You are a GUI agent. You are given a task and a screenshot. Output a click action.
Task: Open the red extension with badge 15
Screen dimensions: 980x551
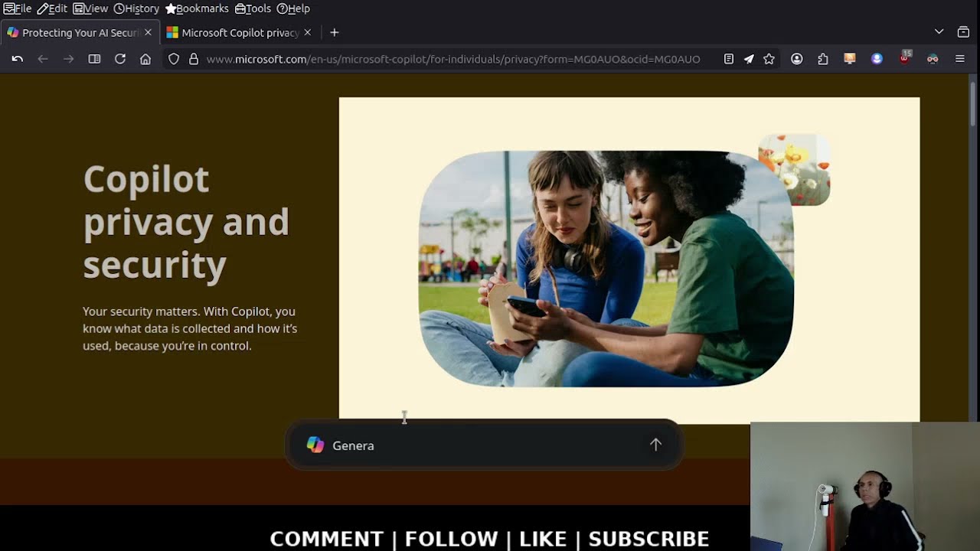pos(905,58)
